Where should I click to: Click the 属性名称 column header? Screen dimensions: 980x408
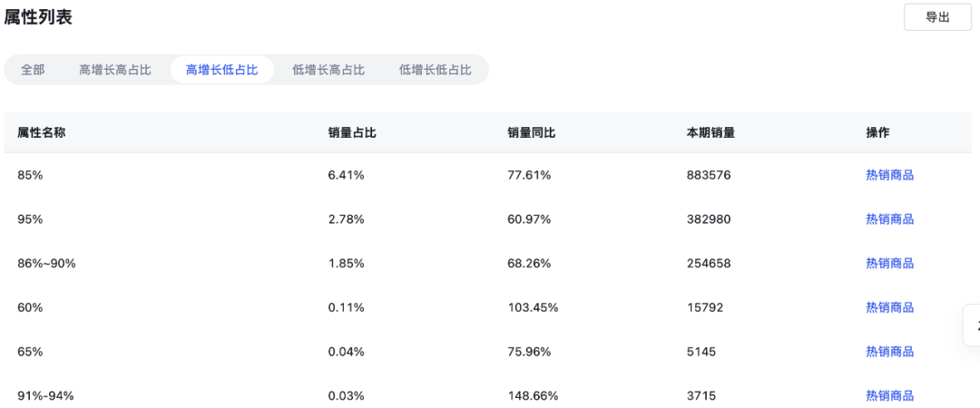[42, 132]
